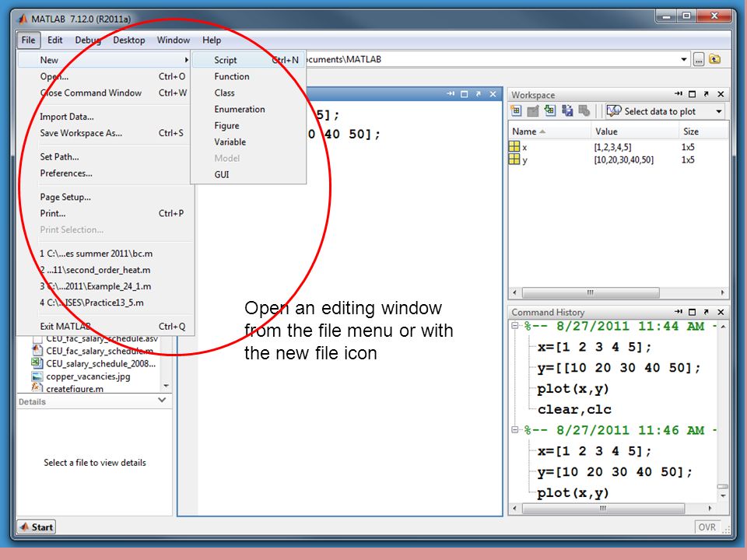Click the browse folder ellipsis button
The width and height of the screenshot is (747, 560).
[699, 60]
